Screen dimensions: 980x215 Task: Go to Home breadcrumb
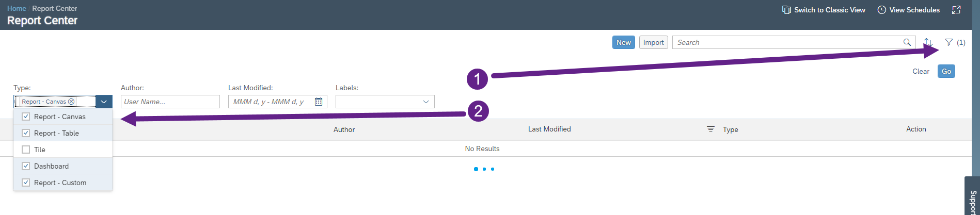pyautogui.click(x=17, y=8)
